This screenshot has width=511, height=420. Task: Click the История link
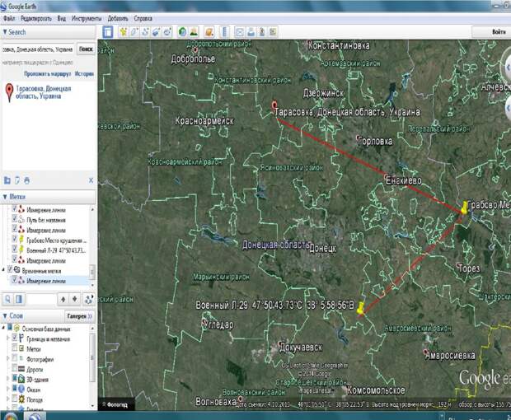click(x=84, y=74)
